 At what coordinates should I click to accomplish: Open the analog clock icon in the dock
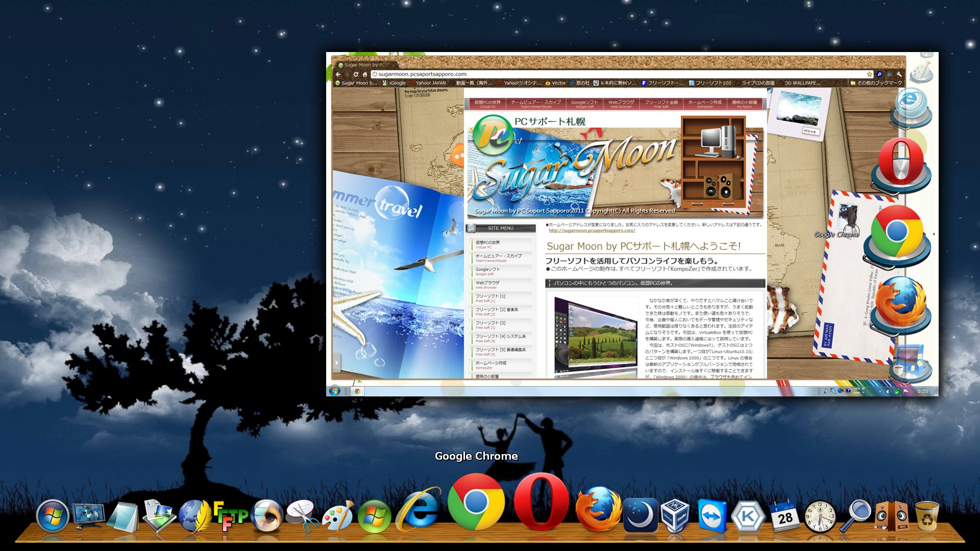(x=820, y=516)
